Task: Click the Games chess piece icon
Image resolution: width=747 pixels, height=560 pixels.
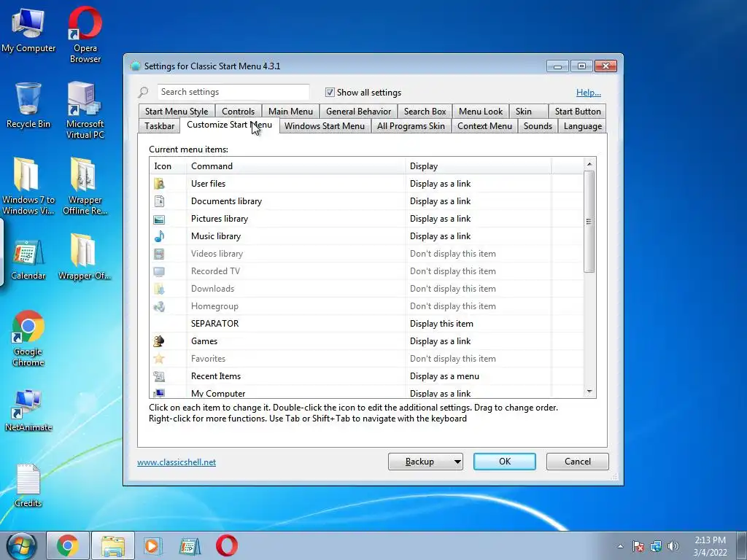Action: (159, 341)
